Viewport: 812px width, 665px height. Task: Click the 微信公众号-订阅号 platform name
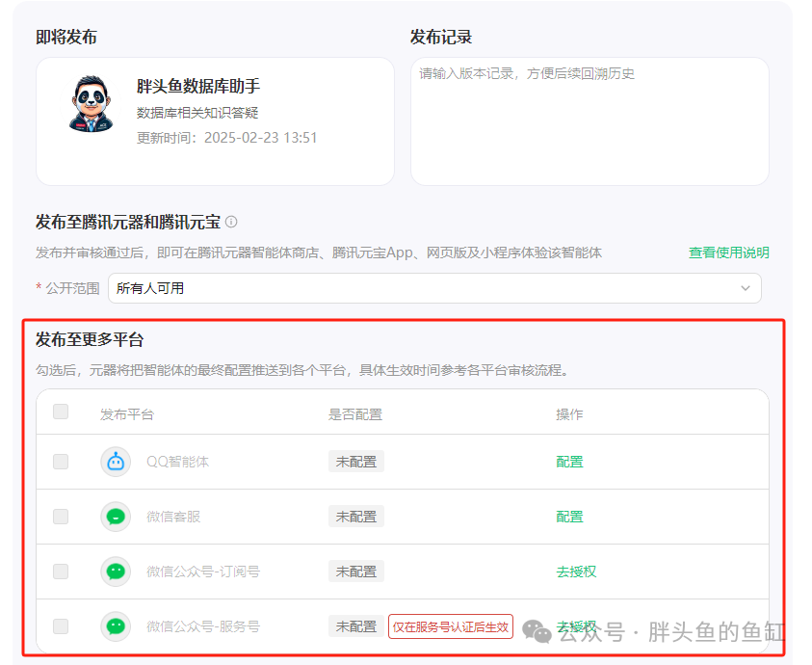click(x=203, y=572)
